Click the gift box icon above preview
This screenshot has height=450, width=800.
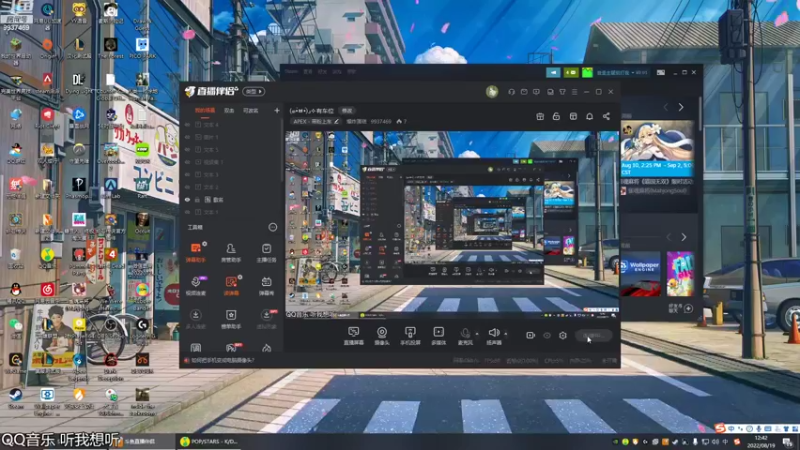[x=540, y=116]
